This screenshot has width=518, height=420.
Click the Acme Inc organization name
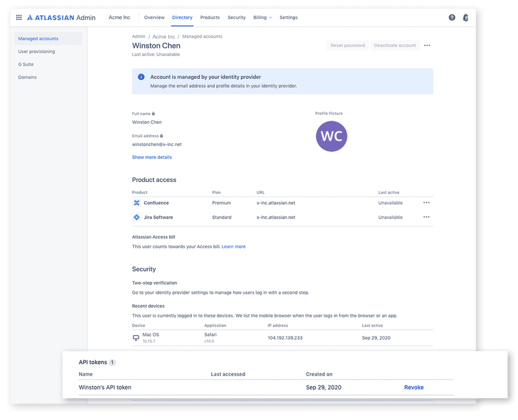[119, 17]
